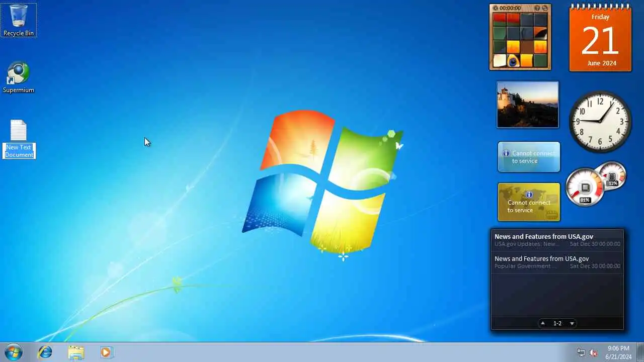
Task: Click the yellow currency gadget connection error
Action: pyautogui.click(x=529, y=202)
